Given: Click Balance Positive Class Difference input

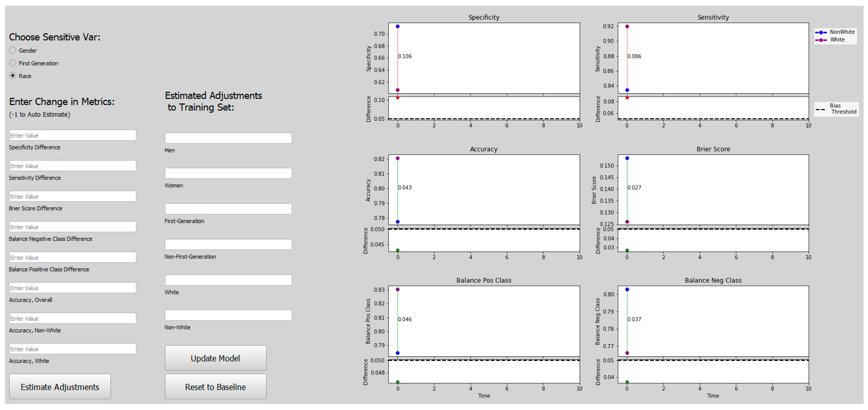Looking at the screenshot, I should tap(73, 257).
